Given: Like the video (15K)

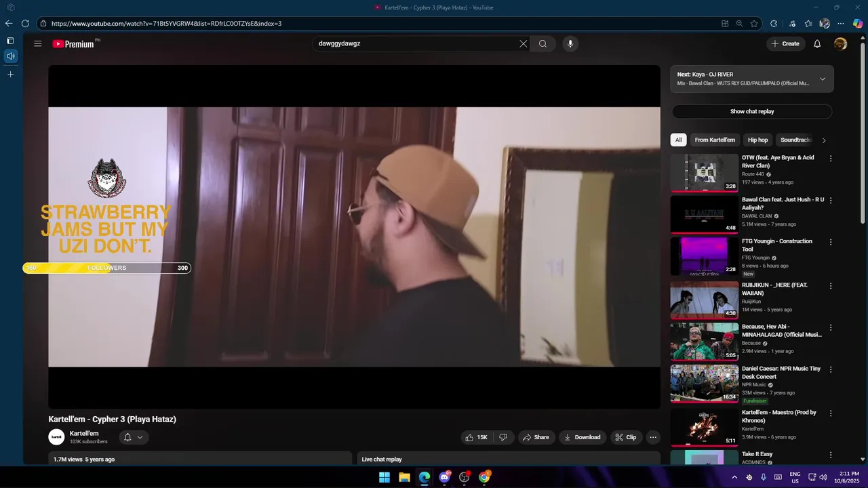Looking at the screenshot, I should pos(477,437).
